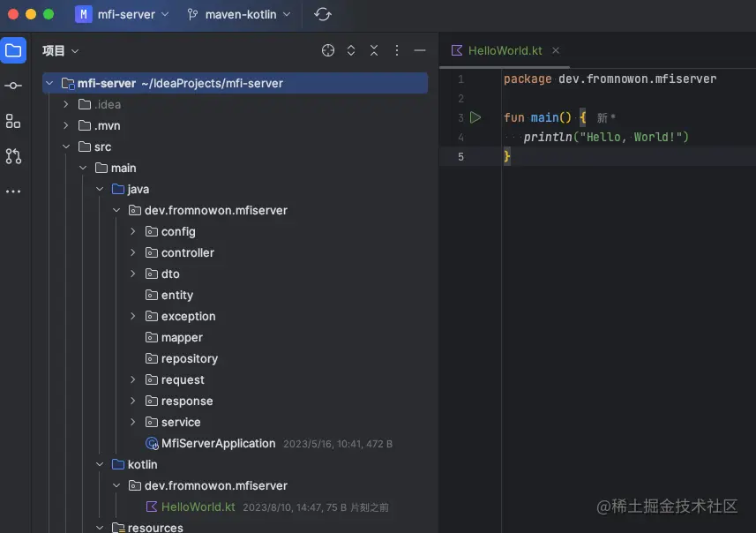Expand the request package
Viewport: 756px width, 533px height.
tap(133, 379)
